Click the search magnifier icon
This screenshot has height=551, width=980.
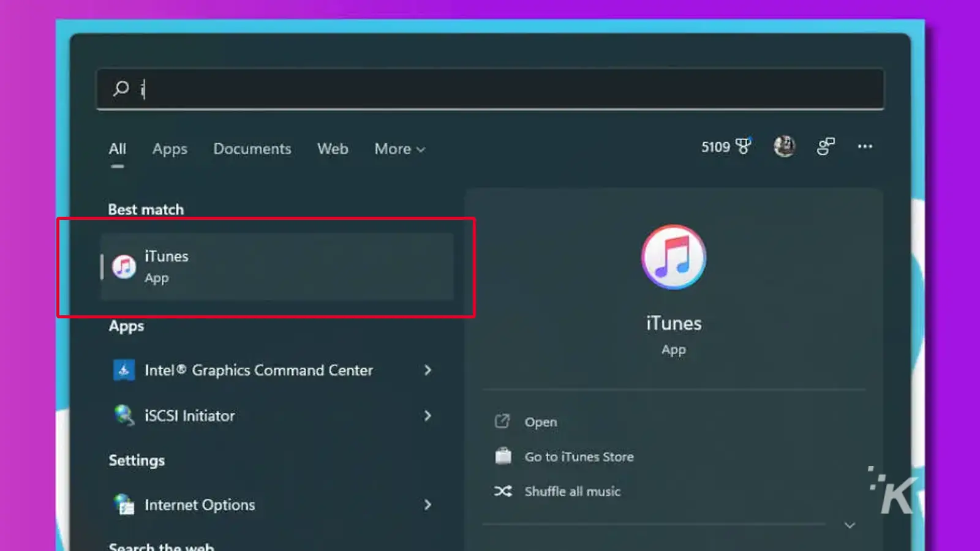(x=121, y=89)
